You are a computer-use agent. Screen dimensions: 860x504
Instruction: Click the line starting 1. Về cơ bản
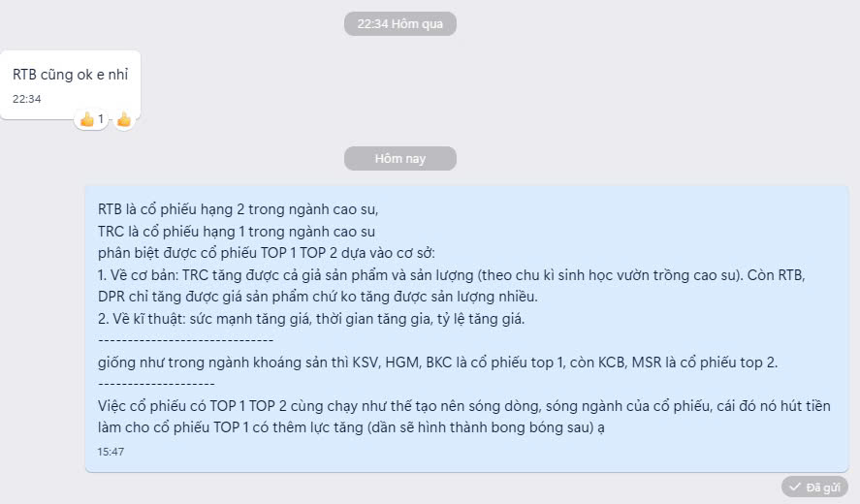[x=452, y=274]
